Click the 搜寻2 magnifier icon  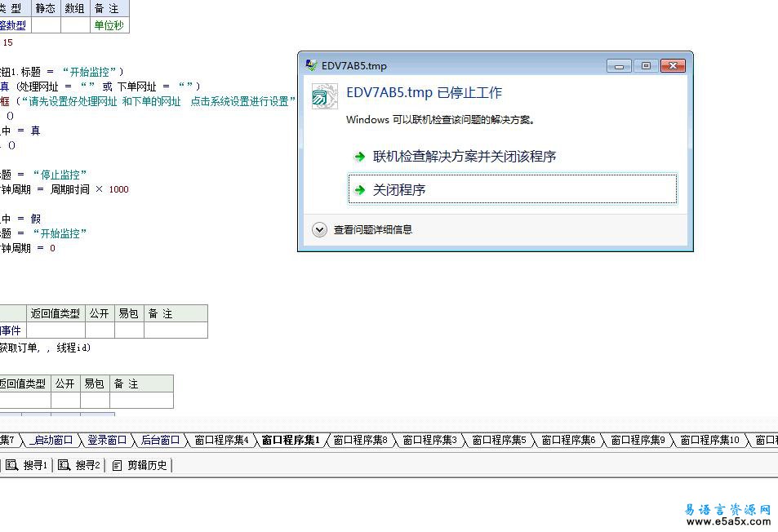coord(64,465)
